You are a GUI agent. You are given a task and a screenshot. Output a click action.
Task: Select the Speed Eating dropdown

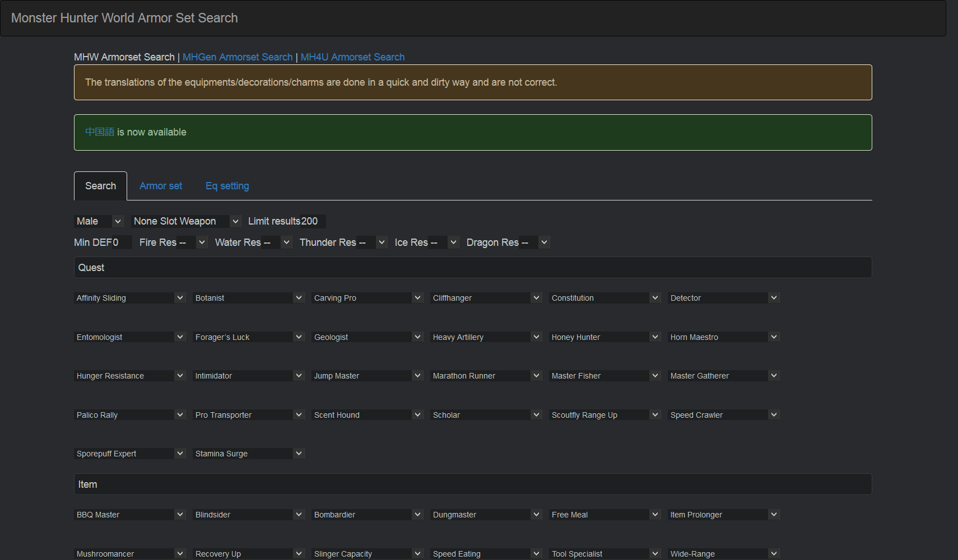[x=486, y=553]
